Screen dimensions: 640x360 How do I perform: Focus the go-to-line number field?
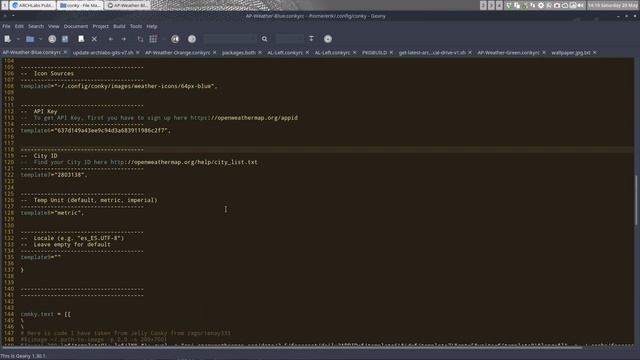coord(289,39)
